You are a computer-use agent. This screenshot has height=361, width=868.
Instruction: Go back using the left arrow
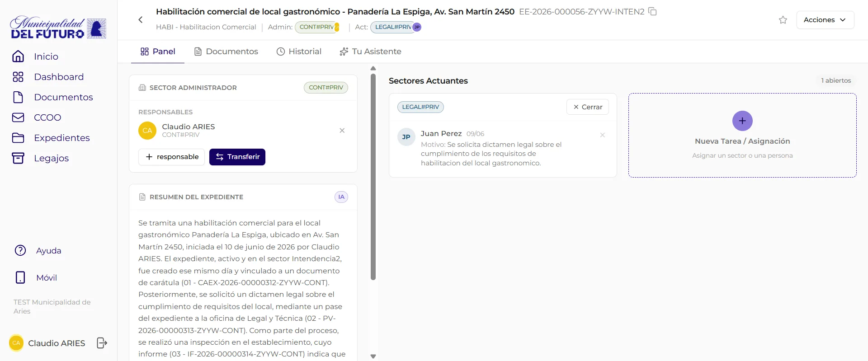(141, 19)
